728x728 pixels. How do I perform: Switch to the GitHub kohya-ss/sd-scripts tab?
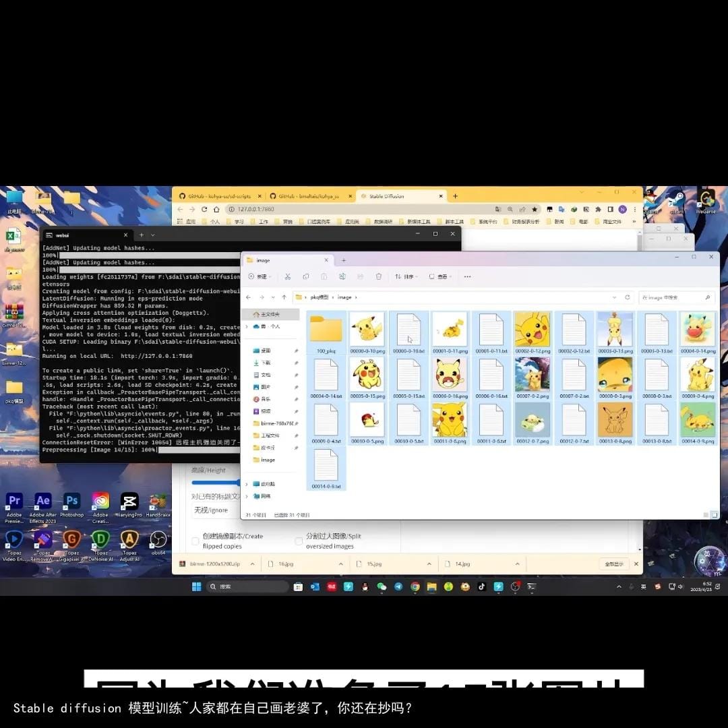pos(219,196)
